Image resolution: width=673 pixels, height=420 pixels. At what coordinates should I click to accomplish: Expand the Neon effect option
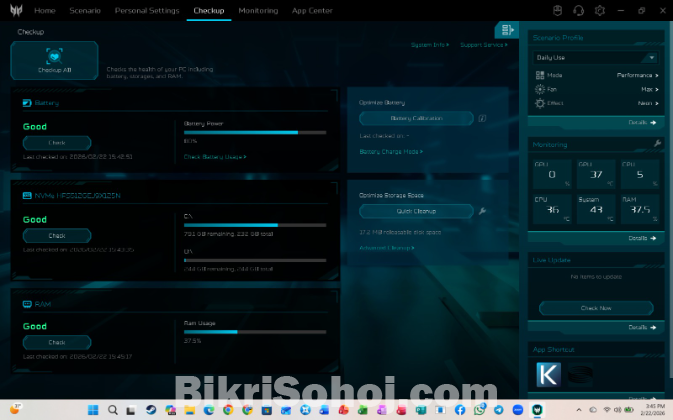pos(648,103)
